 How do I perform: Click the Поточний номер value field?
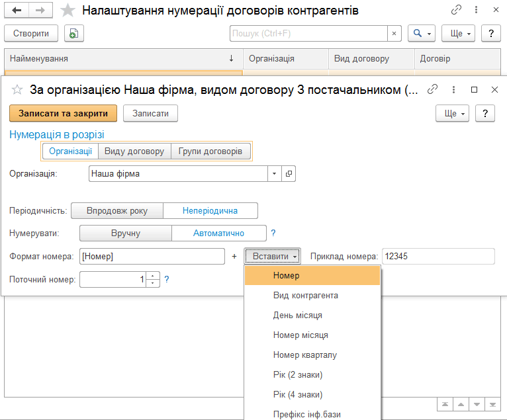point(113,279)
